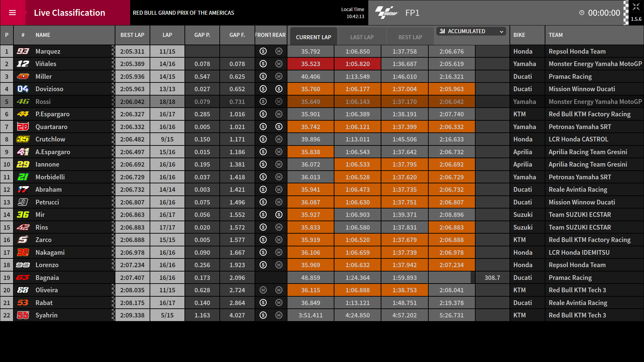Screen dimensions: 644x362
Task: Click the LAP column header
Action: pyautogui.click(x=167, y=35)
